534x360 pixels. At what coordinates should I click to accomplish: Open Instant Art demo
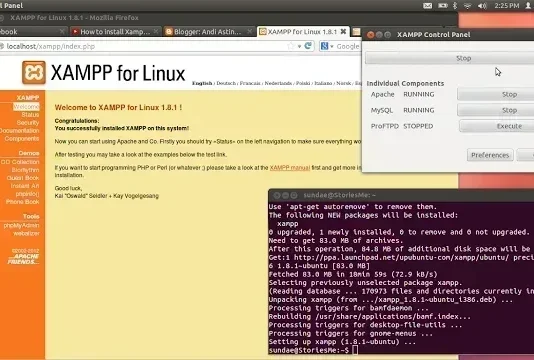point(25,186)
